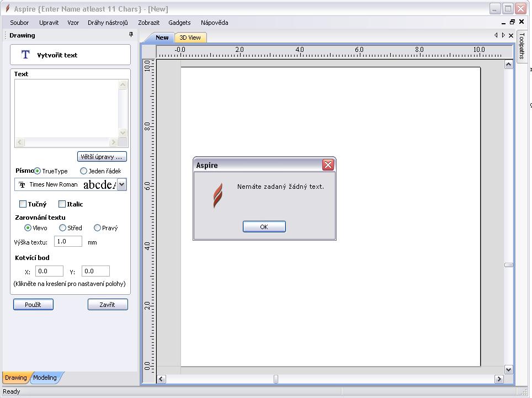Image resolution: width=532 pixels, height=398 pixels.
Task: Pin the Drawing panel with the pushpin icon
Action: [x=131, y=35]
